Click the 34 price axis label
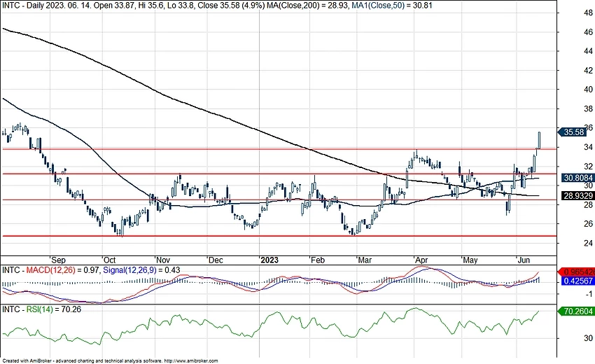Screen dimensions: 595x364 588,147
